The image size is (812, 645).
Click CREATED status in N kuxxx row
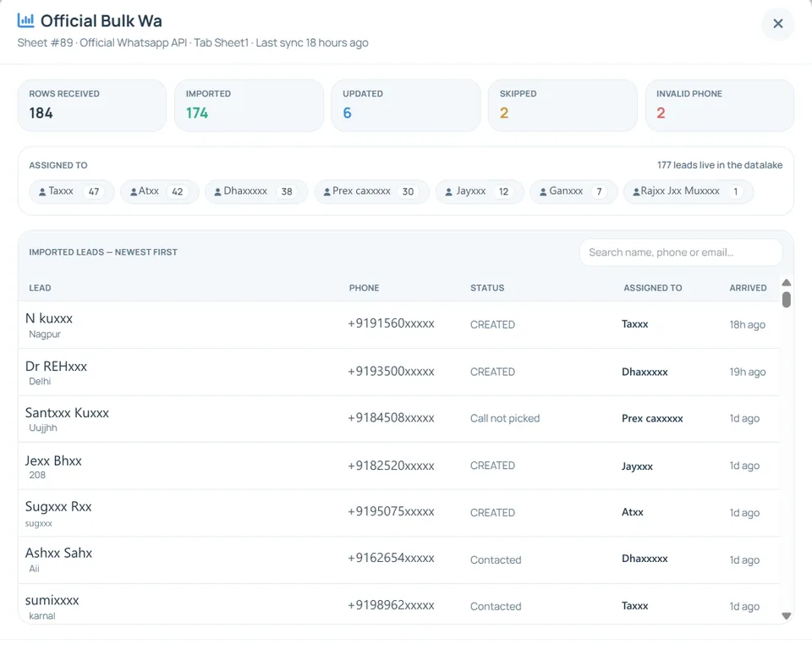pos(492,325)
